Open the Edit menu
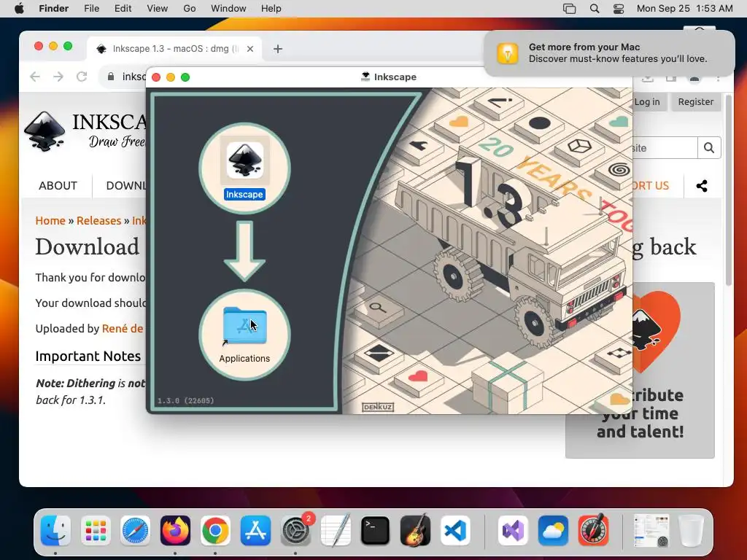 (x=123, y=9)
